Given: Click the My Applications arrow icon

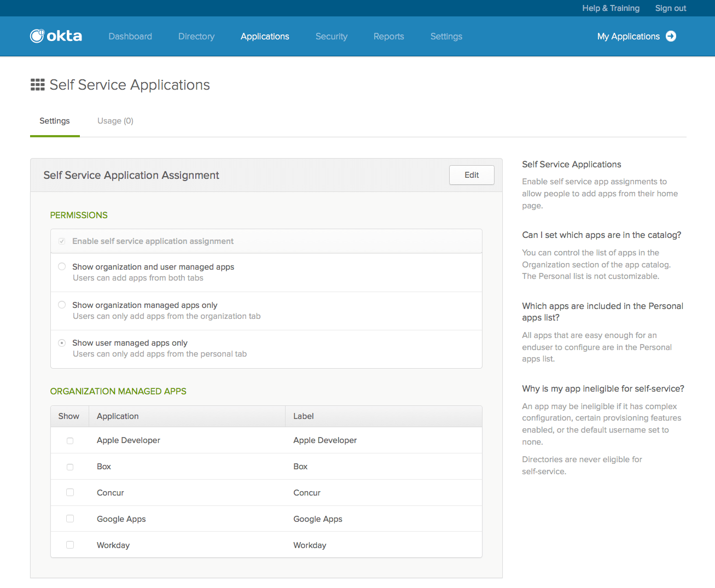Looking at the screenshot, I should click(x=671, y=36).
